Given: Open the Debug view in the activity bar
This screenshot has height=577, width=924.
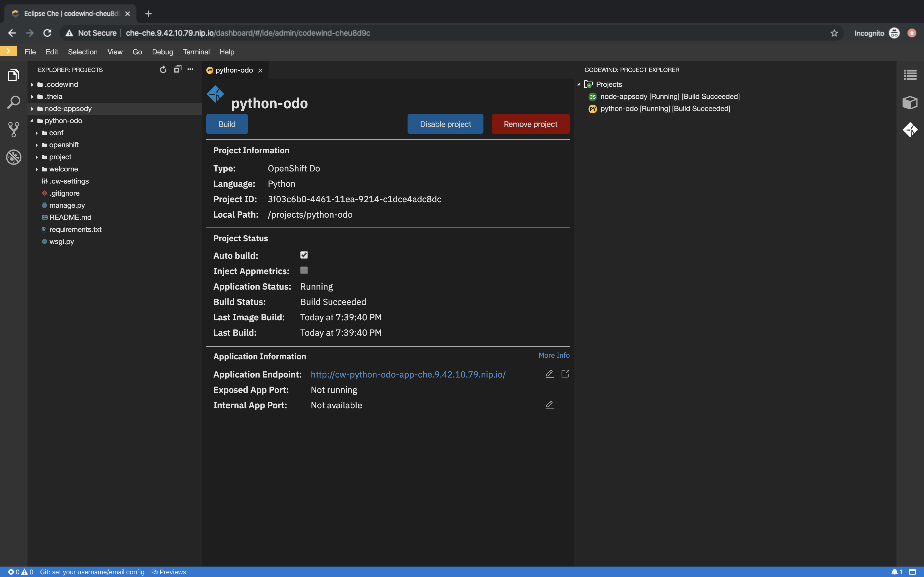Looking at the screenshot, I should pyautogui.click(x=13, y=157).
